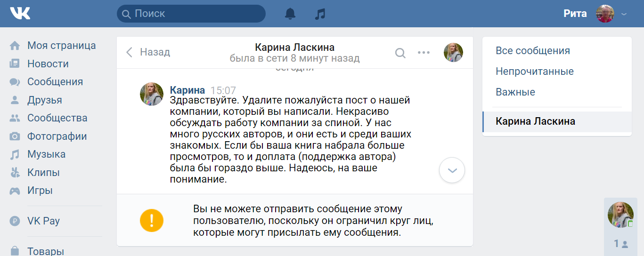Image resolution: width=644 pixels, height=256 pixels.
Task: Open Карина Ласкина's avatar in chat header
Action: point(453,53)
